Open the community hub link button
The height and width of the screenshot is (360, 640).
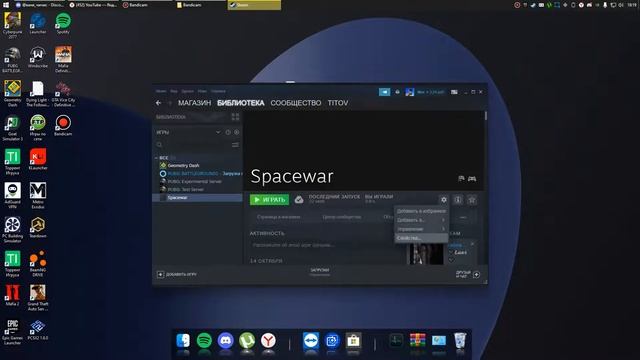342,217
